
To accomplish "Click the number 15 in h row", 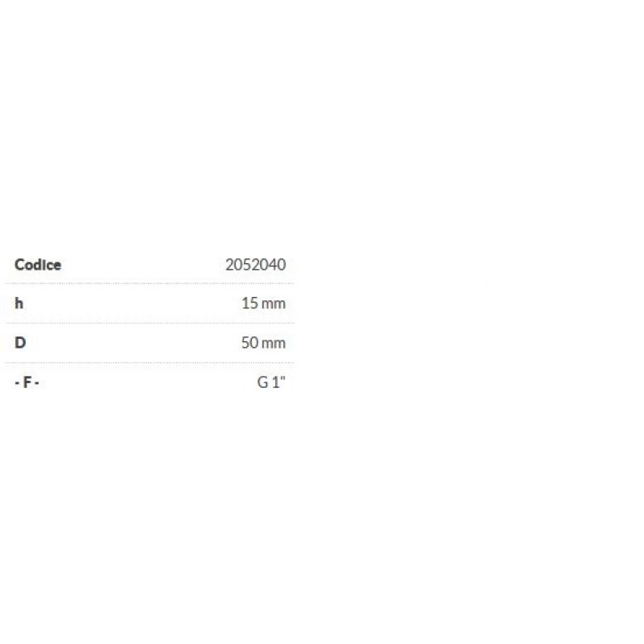I will point(248,304).
